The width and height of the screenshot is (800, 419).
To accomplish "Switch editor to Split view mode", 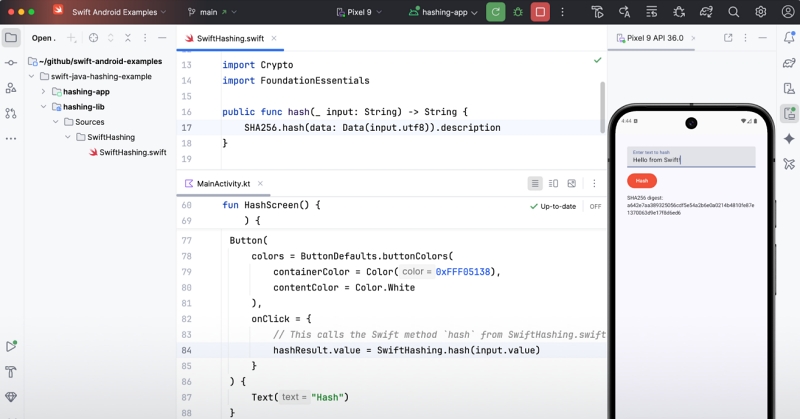I will point(553,184).
